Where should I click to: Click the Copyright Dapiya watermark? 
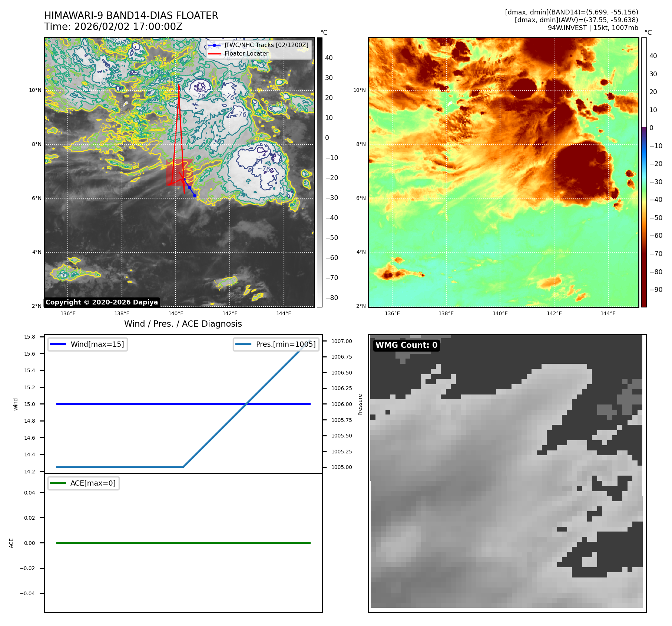[102, 302]
